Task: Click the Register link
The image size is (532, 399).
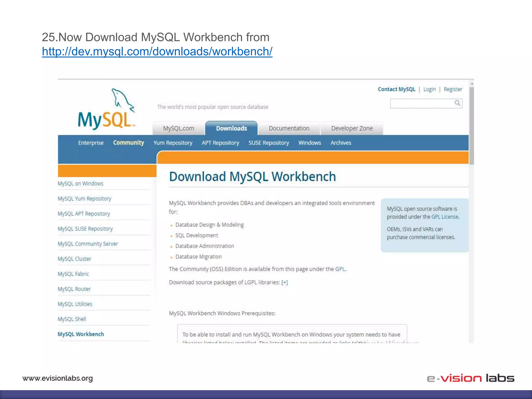Action: pyautogui.click(x=453, y=89)
